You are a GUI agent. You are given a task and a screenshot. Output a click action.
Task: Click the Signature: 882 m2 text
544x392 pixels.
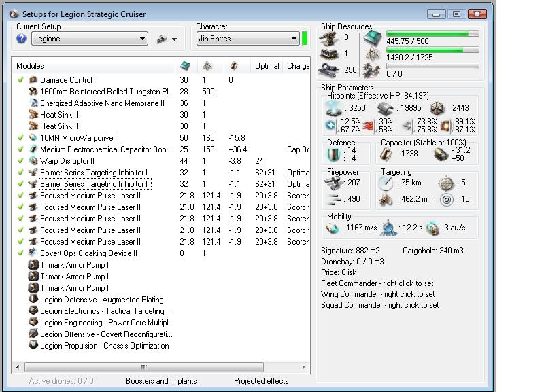[350, 251]
